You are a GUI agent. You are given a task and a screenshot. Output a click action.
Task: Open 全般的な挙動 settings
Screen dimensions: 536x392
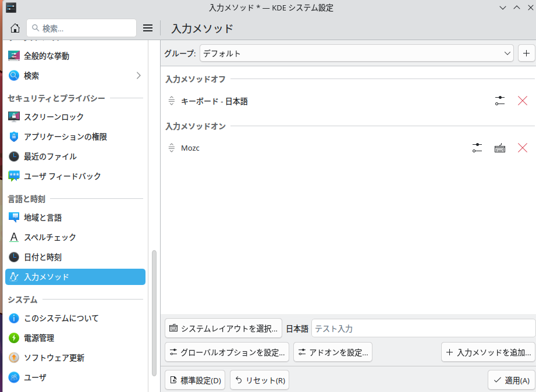(75, 56)
